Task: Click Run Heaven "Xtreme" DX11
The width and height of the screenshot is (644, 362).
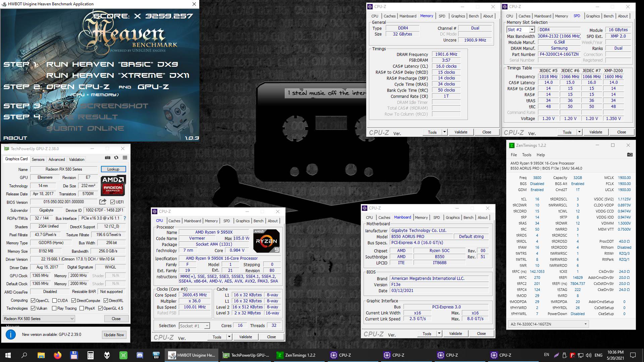Action: (118, 75)
